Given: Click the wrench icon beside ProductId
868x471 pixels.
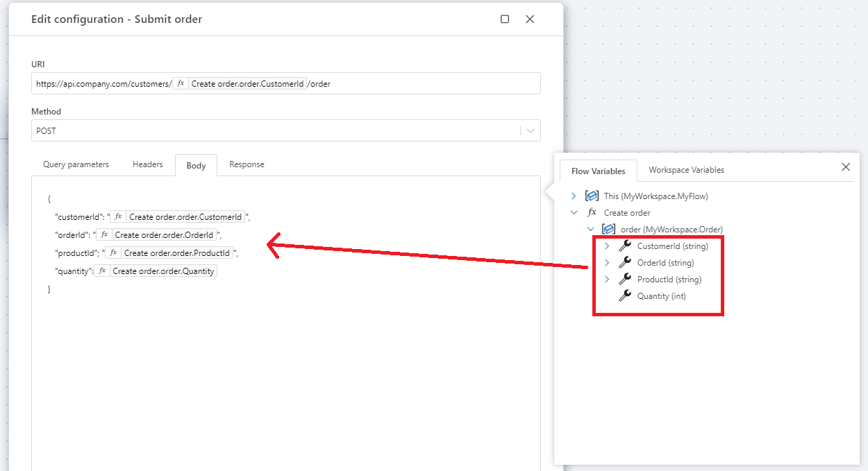Looking at the screenshot, I should [625, 280].
